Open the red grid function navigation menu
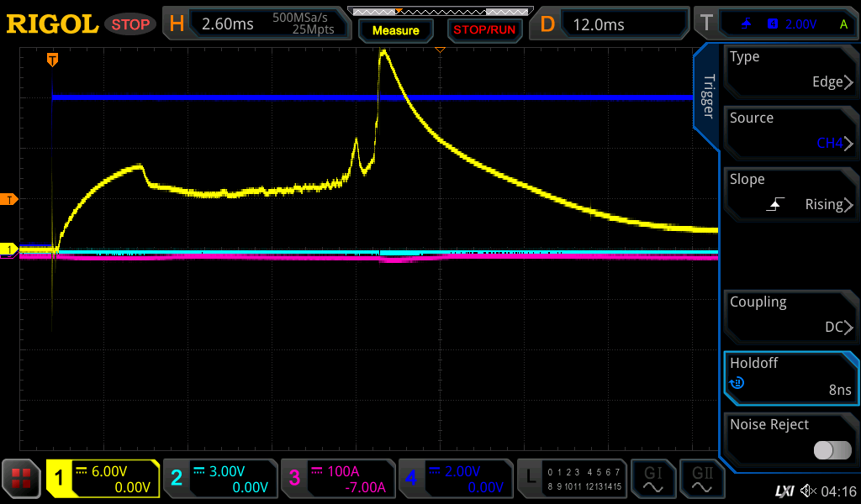The height and width of the screenshot is (504, 861). [x=22, y=479]
